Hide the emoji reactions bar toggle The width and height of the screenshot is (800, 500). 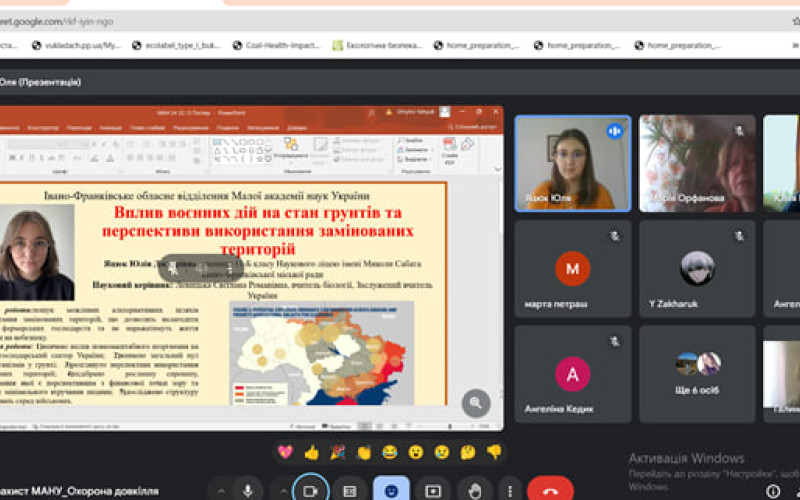tap(391, 490)
